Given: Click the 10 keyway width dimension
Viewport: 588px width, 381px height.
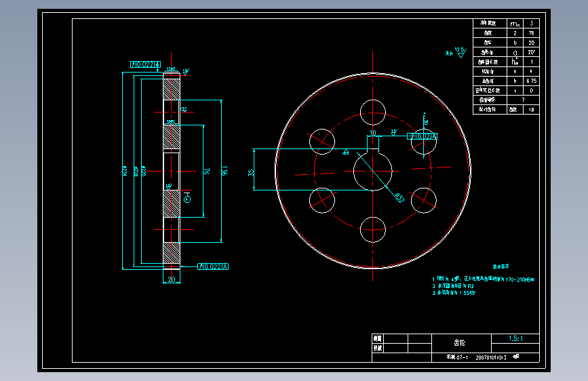Looking at the screenshot, I should coord(373,133).
